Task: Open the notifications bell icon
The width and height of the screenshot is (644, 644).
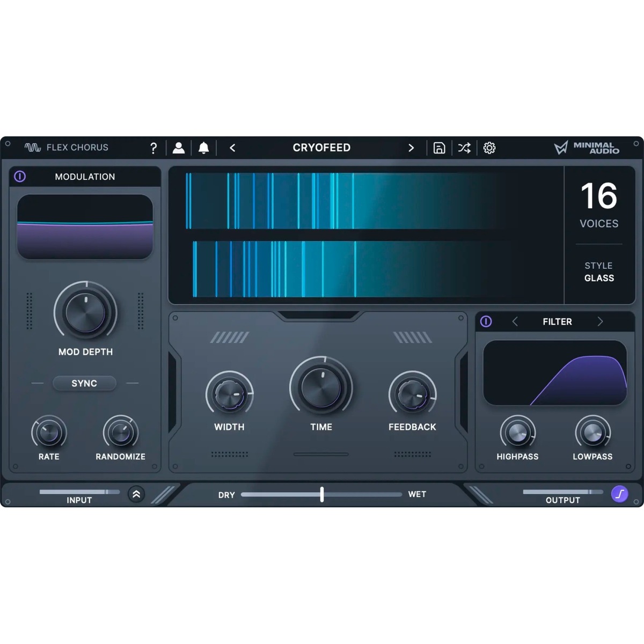Action: [x=203, y=148]
